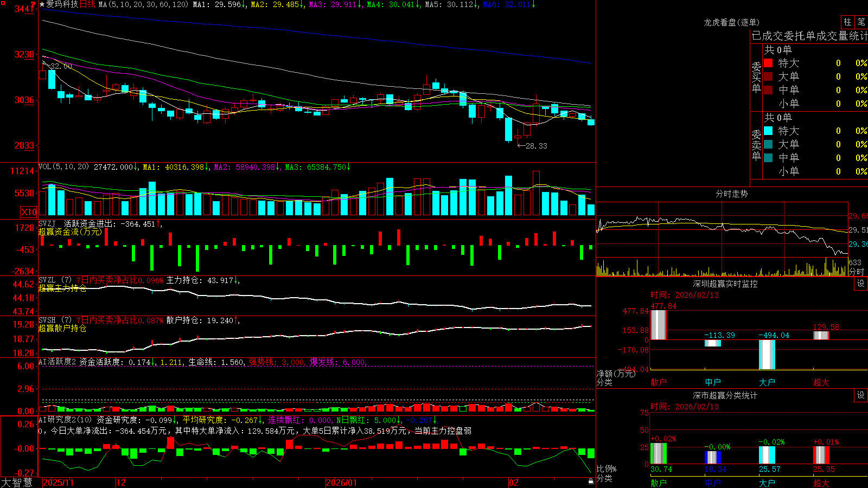Click the 委买单 section label
Viewport: 868px width, 488px height.
point(756,78)
